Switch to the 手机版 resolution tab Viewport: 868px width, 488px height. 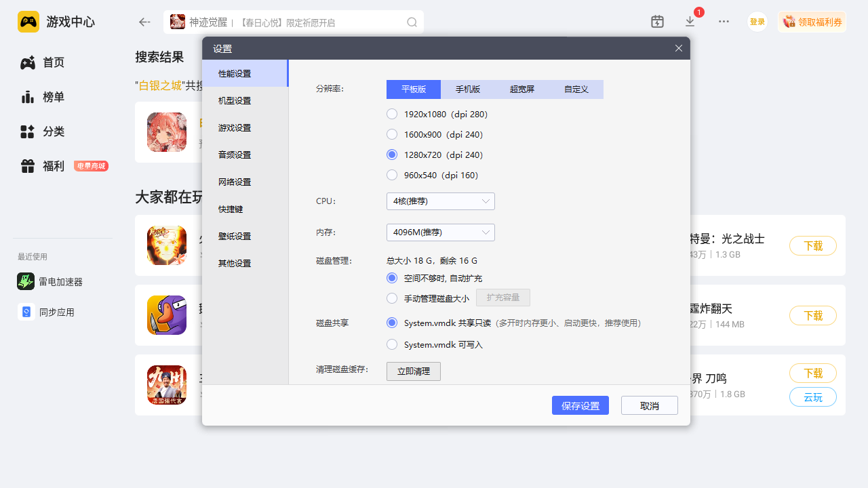[x=468, y=89]
